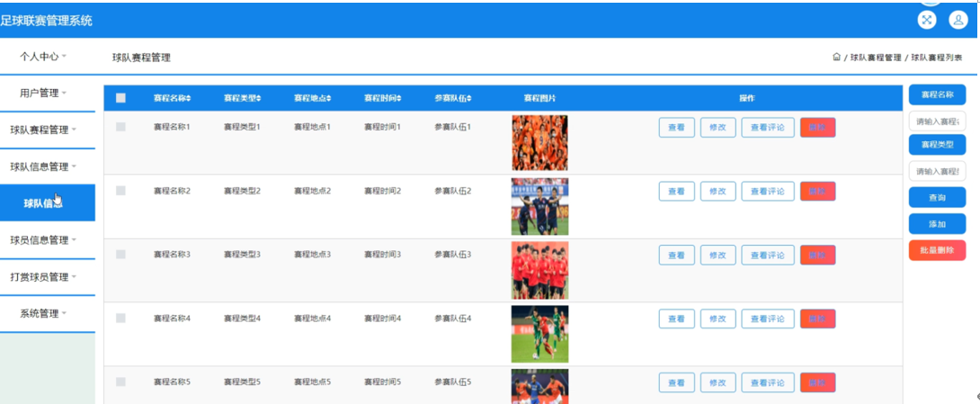Click the 足球联赛管理系统 header title
Screen dimensions: 980x404
point(46,21)
